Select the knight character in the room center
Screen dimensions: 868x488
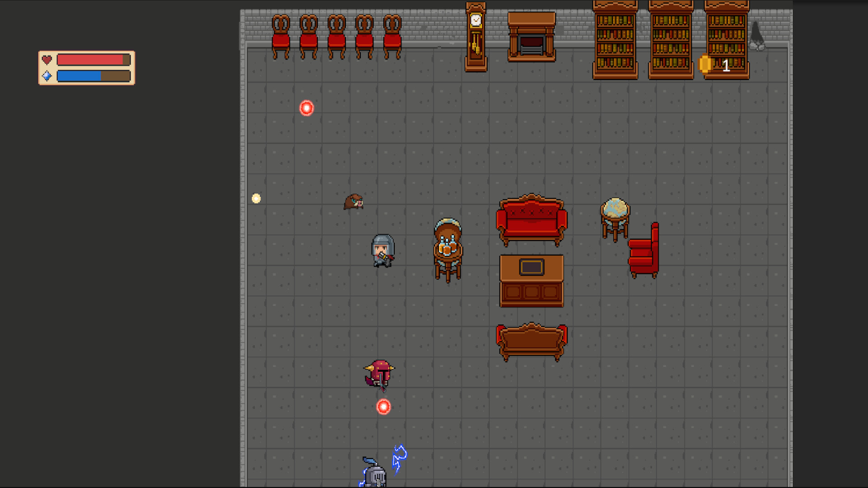click(383, 249)
